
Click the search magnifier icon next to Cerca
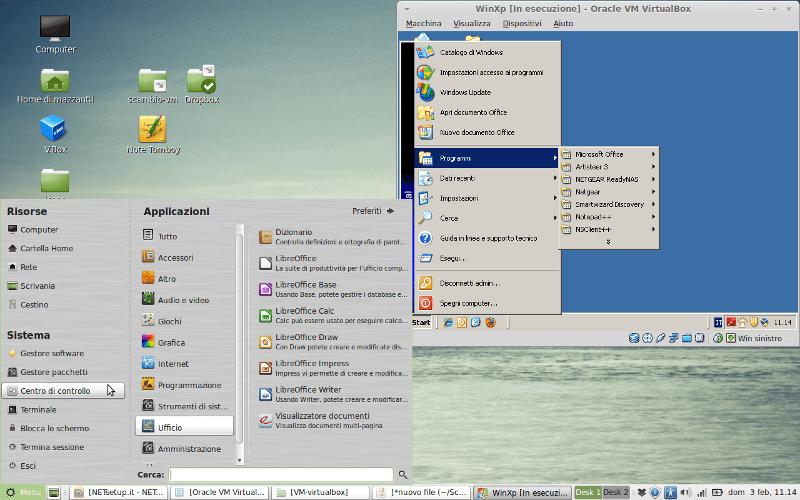coord(403,474)
